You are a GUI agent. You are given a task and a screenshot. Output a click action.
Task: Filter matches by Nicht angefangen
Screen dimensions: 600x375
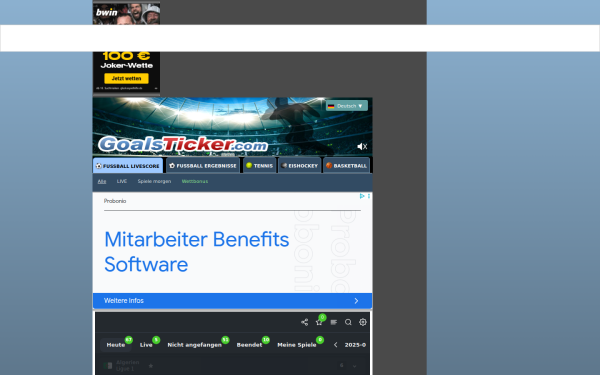point(194,345)
